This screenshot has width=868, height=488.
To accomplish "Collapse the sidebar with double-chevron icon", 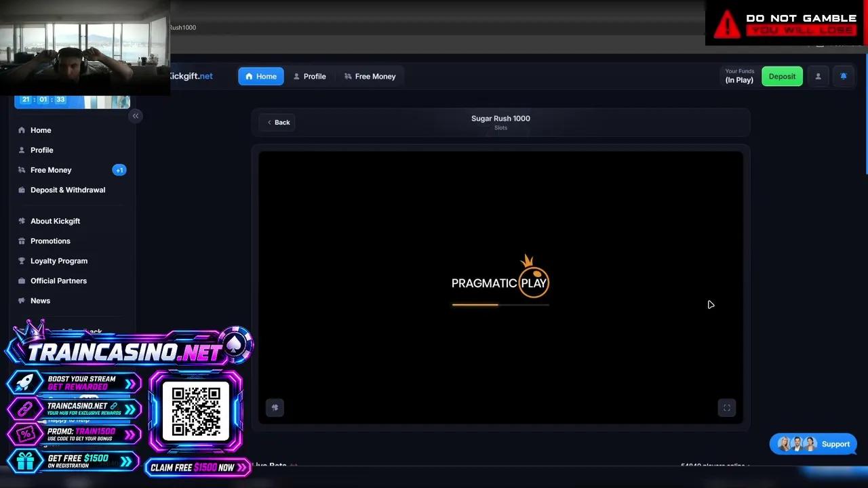I will tap(136, 116).
